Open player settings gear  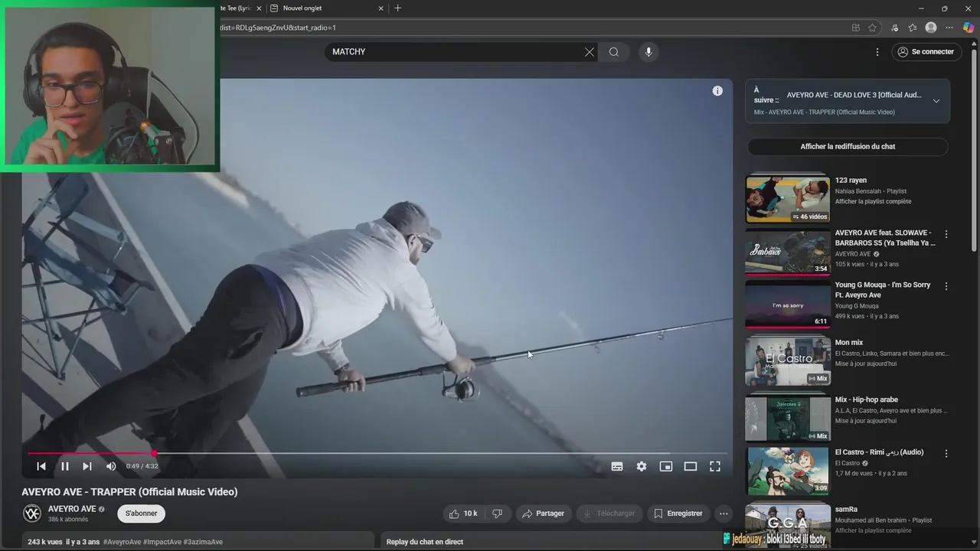tap(642, 466)
